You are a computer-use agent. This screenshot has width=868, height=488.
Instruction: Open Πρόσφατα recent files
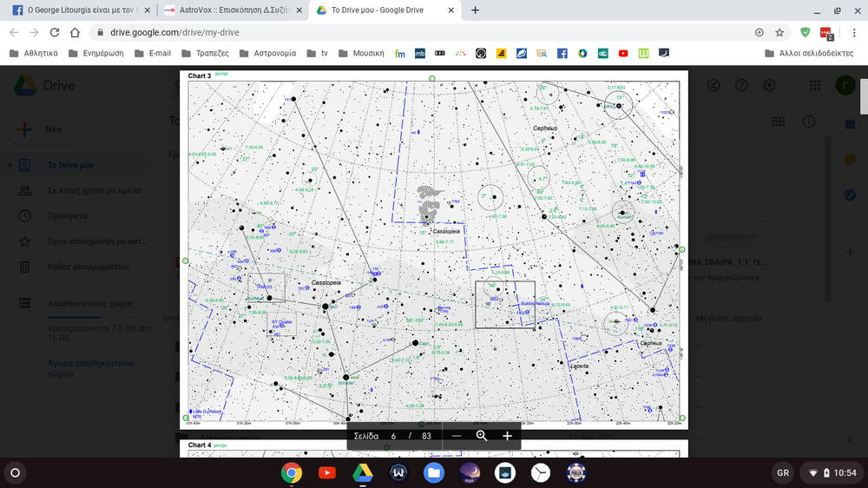pyautogui.click(x=67, y=215)
